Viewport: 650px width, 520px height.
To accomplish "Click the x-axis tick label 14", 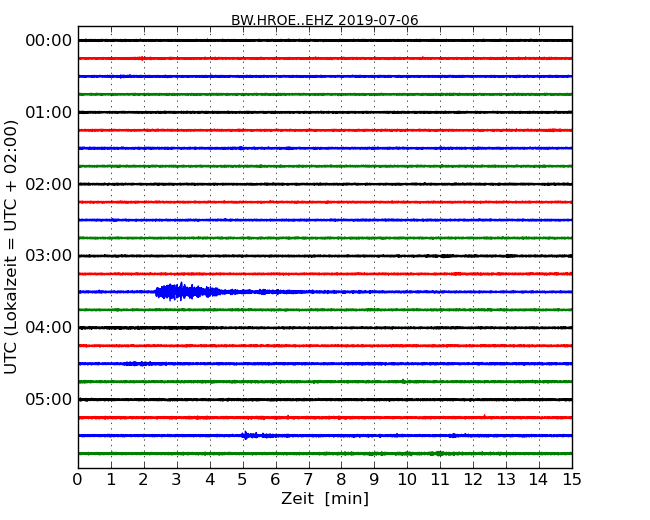I will (x=539, y=480).
